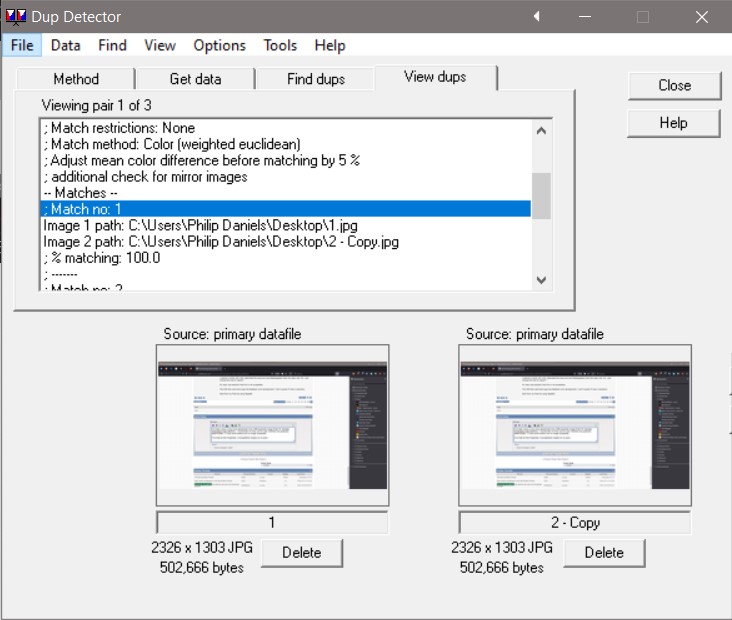Click the right image thumbnail preview
The width and height of the screenshot is (732, 620).
pyautogui.click(x=575, y=425)
